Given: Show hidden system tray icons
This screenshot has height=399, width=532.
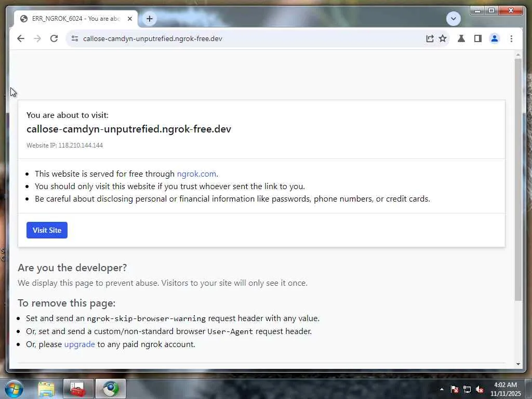Looking at the screenshot, I should point(442,389).
